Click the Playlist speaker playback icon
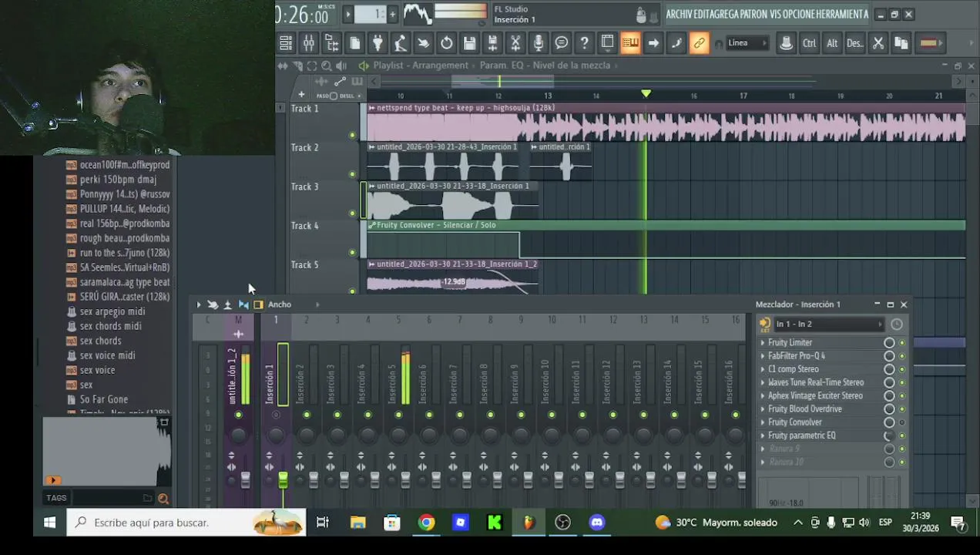Screen dimensions: 980x555 (341, 66)
